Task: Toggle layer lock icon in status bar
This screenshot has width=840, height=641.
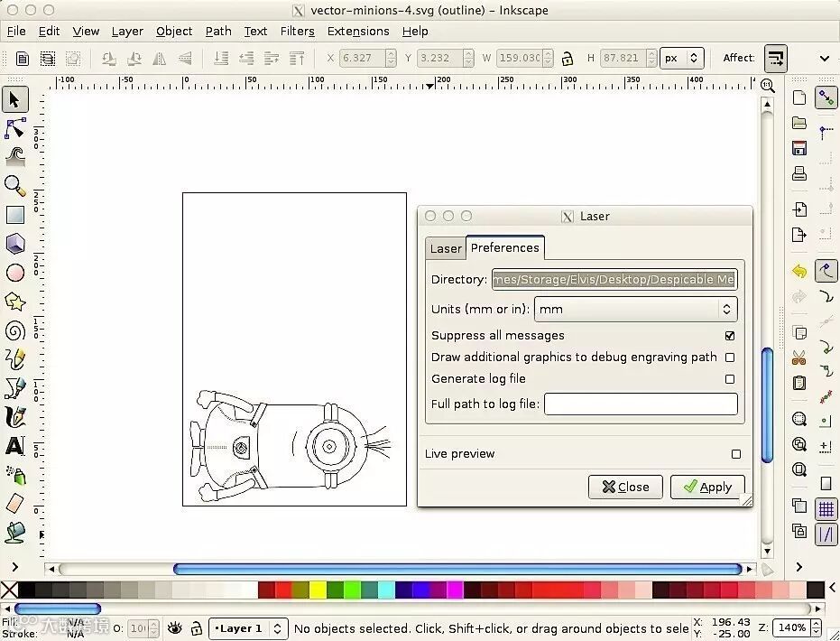Action: 196,628
